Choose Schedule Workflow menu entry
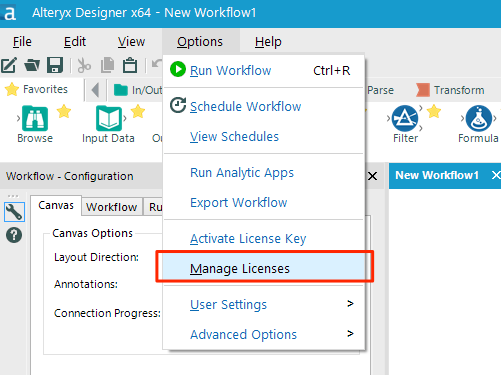The image size is (501, 375). click(x=263, y=107)
